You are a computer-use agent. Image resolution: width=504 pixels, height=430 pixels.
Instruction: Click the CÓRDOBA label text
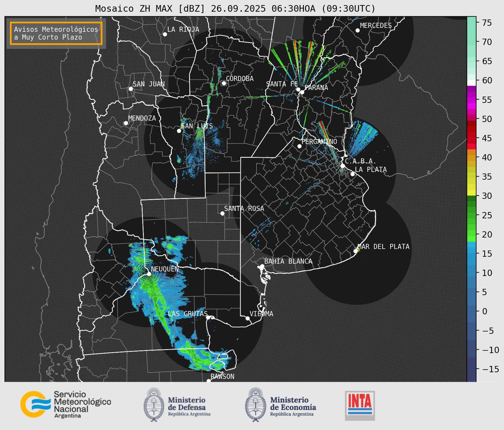coord(240,79)
